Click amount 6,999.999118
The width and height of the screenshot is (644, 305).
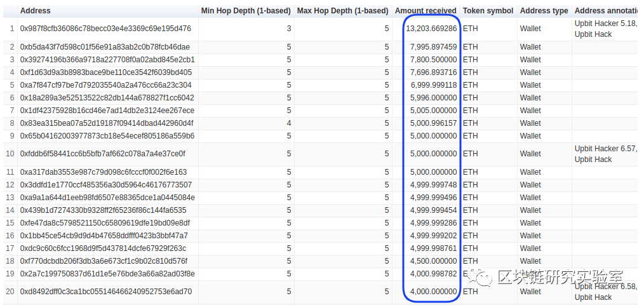coord(433,85)
